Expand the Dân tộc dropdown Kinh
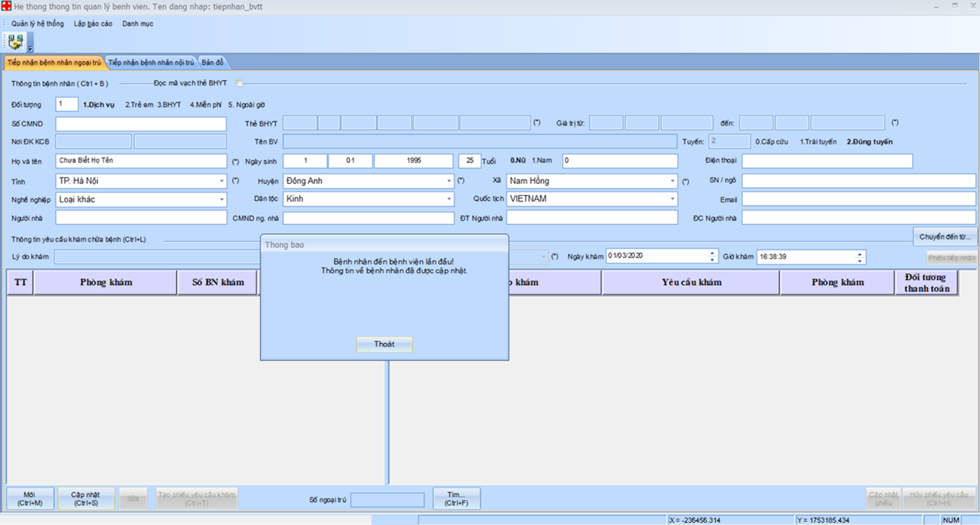 coord(449,199)
